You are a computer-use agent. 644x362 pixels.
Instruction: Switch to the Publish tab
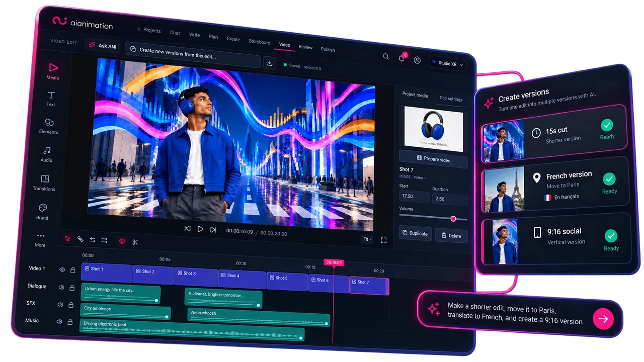[x=328, y=49]
